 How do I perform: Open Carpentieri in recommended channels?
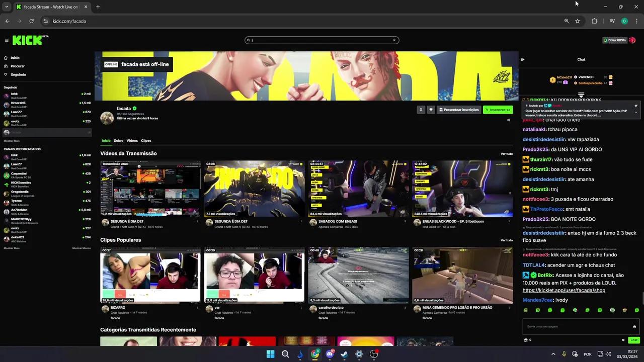coord(47,175)
